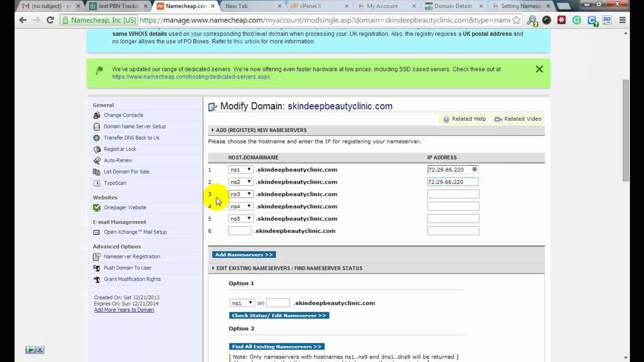Click the Add Nameservers >> button
The height and width of the screenshot is (362, 644).
(x=244, y=255)
